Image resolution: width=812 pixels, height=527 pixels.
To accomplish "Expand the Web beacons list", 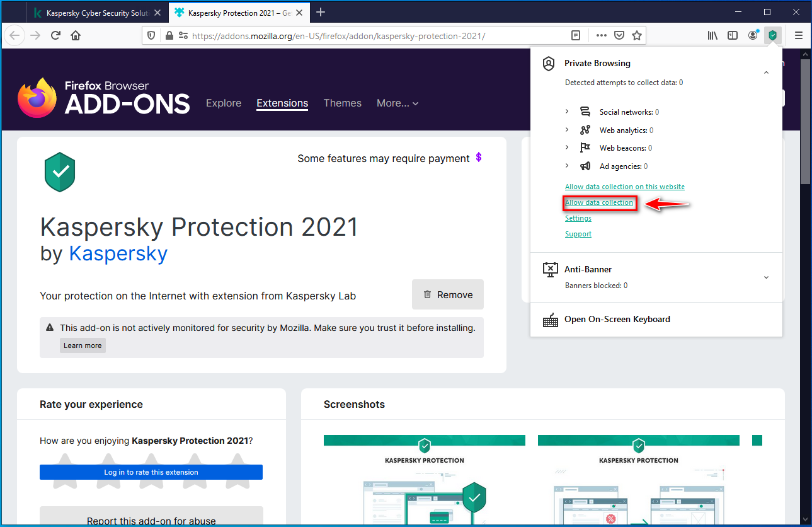I will pos(567,148).
